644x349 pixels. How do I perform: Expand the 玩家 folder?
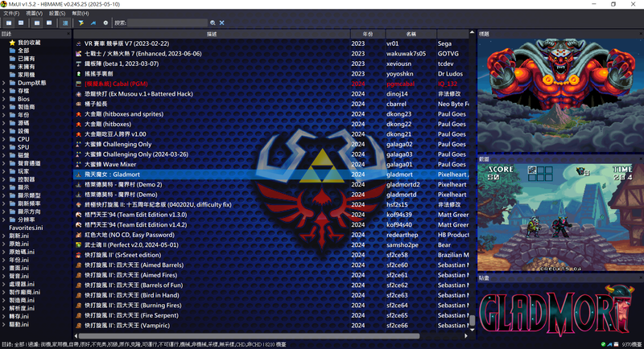pyautogui.click(x=4, y=171)
